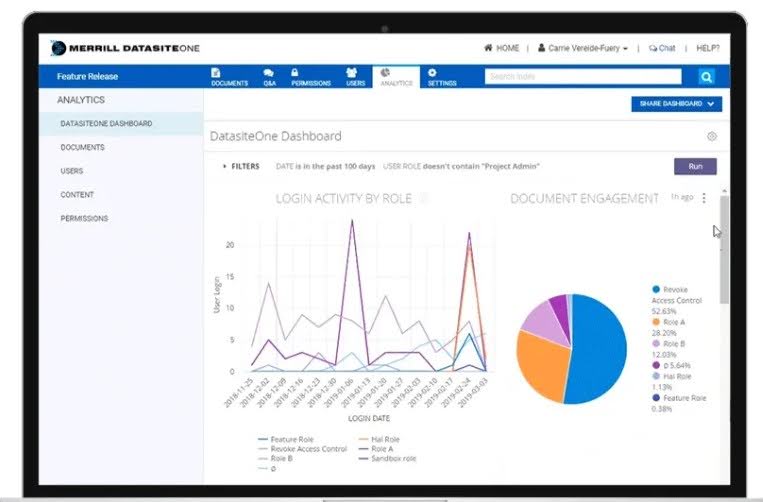The height and width of the screenshot is (502, 763).
Task: Open the Chat link
Action: (662, 48)
